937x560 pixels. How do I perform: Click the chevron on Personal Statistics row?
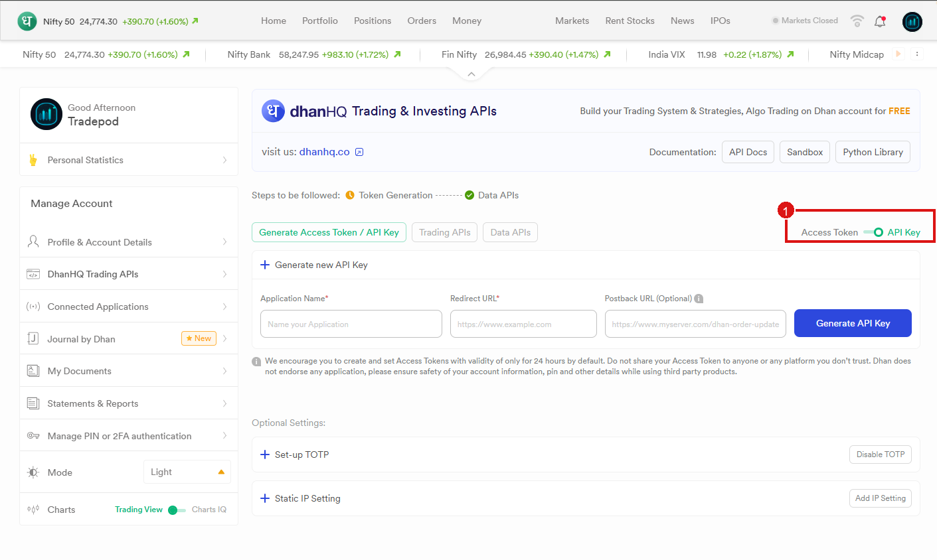(225, 160)
